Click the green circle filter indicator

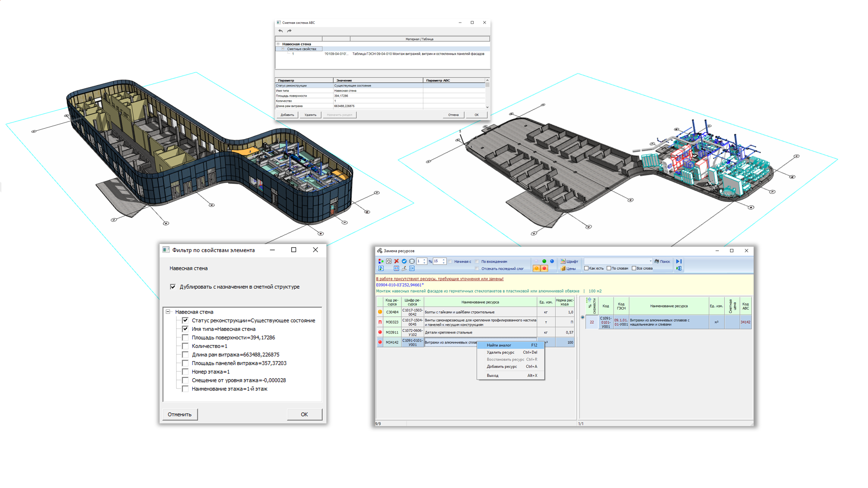coord(544,261)
